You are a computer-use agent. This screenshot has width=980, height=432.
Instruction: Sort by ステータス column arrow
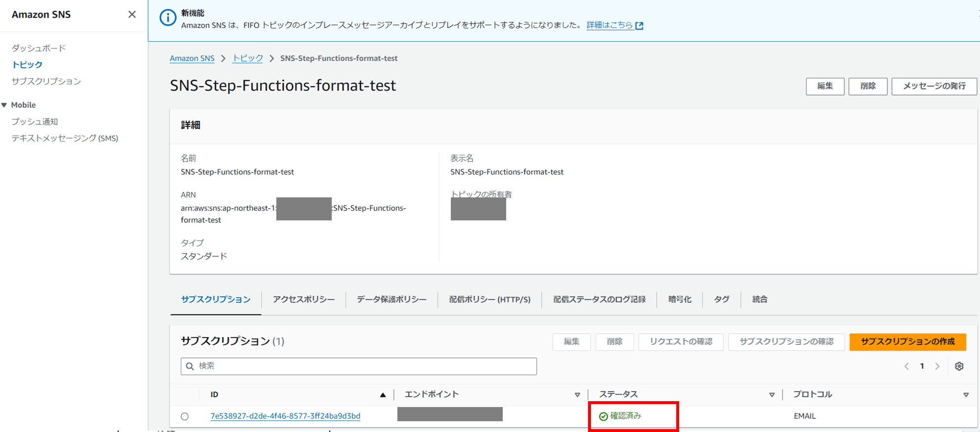click(772, 395)
